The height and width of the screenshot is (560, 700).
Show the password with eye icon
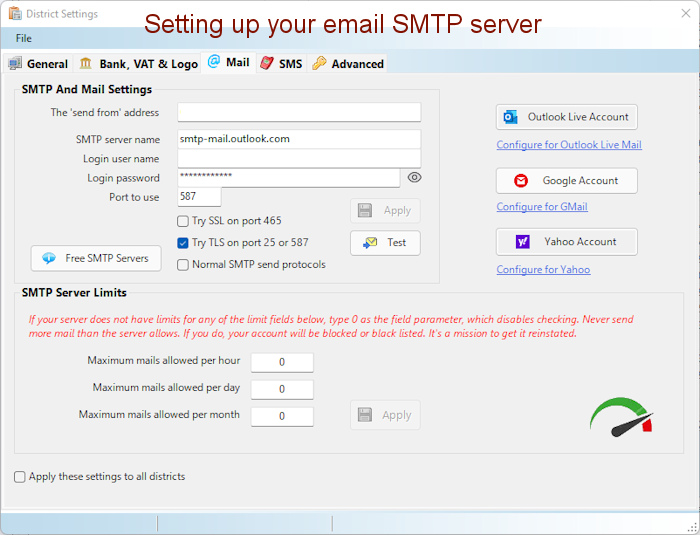414,178
